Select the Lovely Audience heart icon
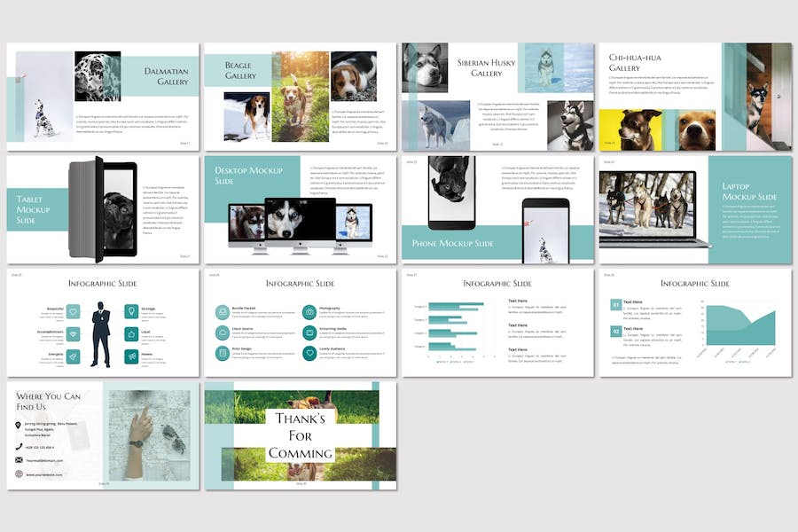 309,353
